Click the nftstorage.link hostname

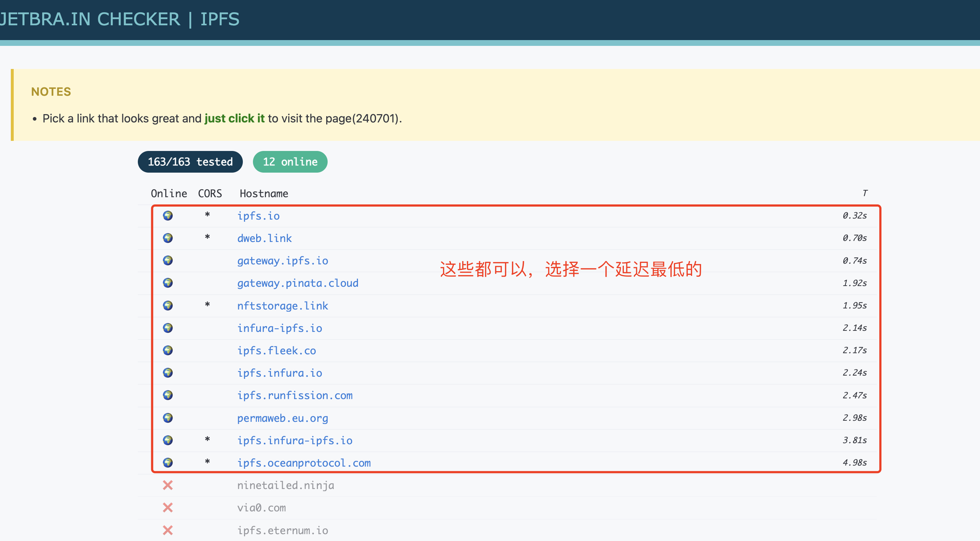tap(283, 306)
